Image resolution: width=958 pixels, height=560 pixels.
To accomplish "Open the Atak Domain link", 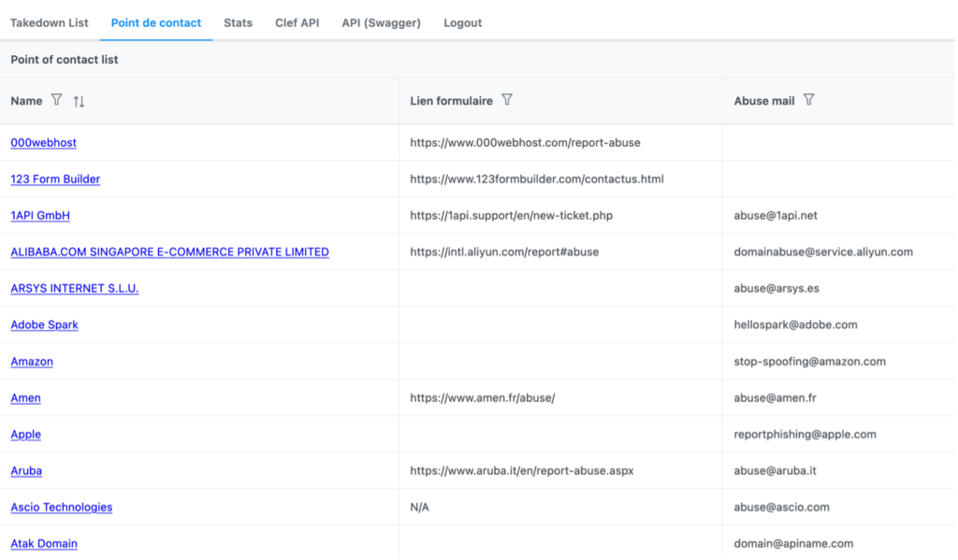I will click(44, 543).
